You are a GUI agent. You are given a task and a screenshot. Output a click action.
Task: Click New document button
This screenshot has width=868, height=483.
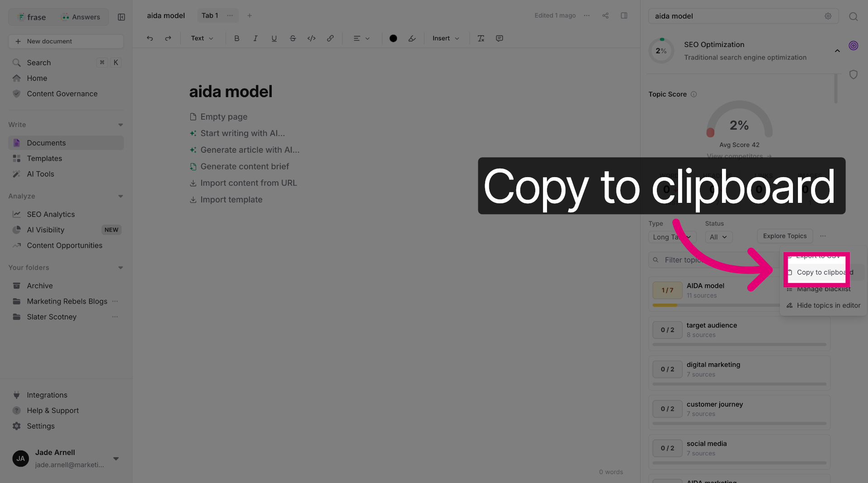click(x=66, y=41)
